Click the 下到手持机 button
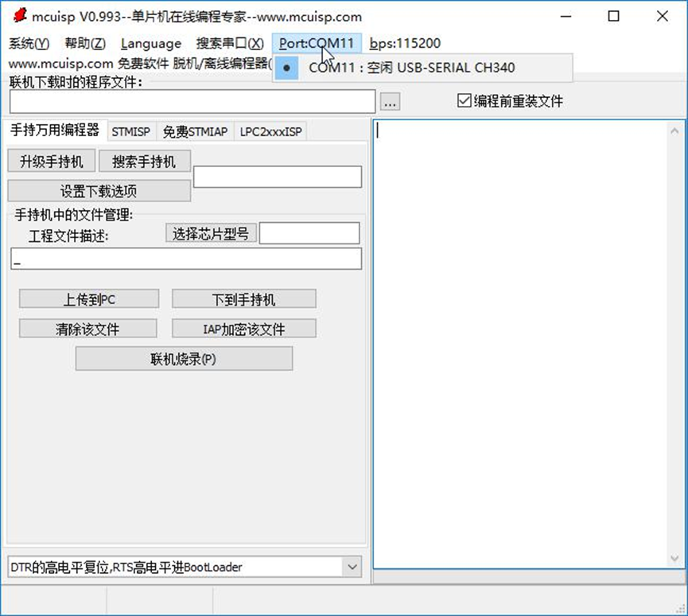Image resolution: width=688 pixels, height=616 pixels. (x=244, y=299)
